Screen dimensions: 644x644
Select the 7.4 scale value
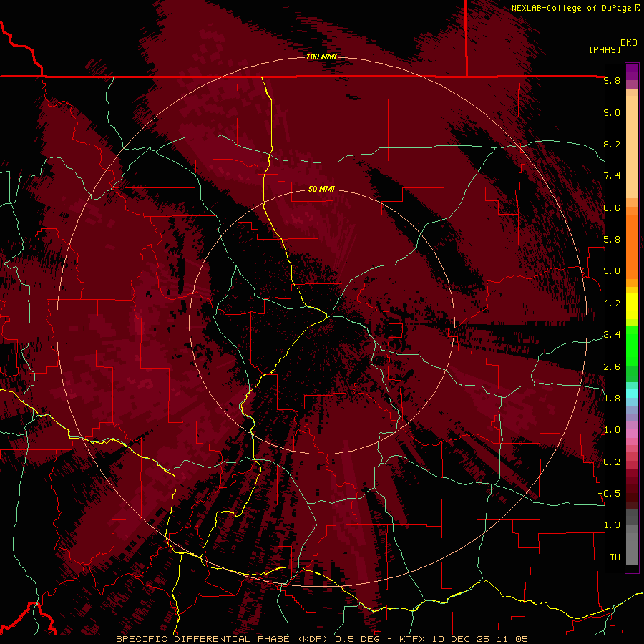pos(612,176)
